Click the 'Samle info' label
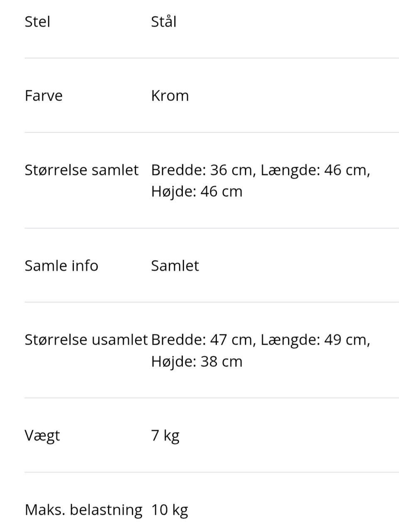This screenshot has width=399, height=532. pyautogui.click(x=62, y=266)
